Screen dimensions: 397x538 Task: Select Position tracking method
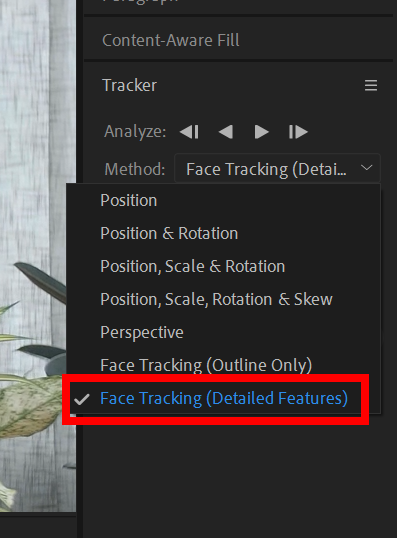[223, 200]
